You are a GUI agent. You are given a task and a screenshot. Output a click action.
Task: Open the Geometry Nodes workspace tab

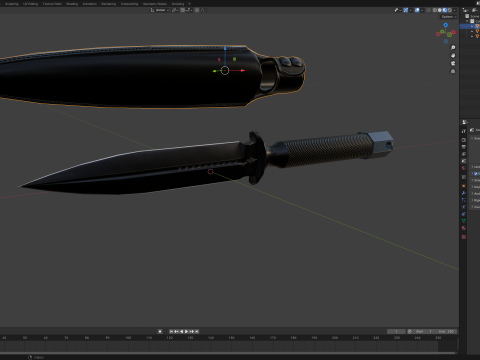click(x=155, y=4)
